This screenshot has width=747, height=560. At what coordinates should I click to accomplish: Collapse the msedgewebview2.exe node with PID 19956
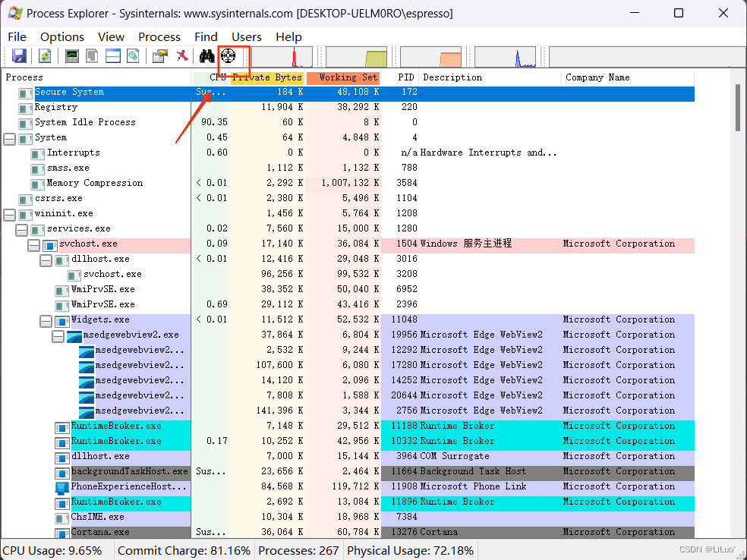pos(58,337)
